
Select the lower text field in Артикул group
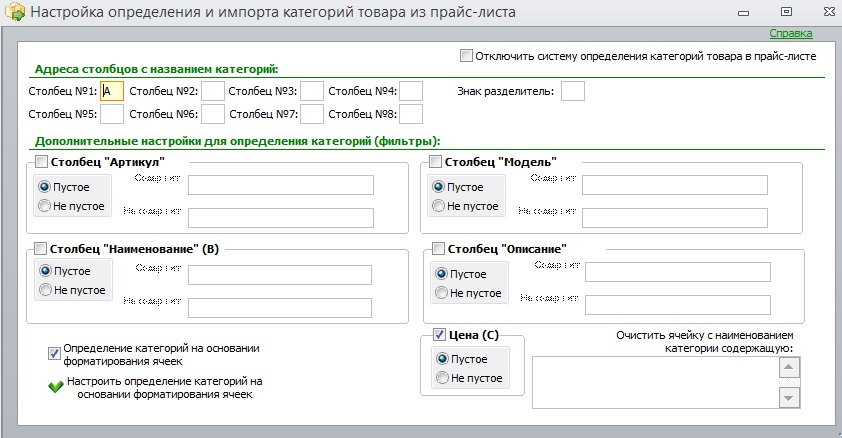pos(281,218)
